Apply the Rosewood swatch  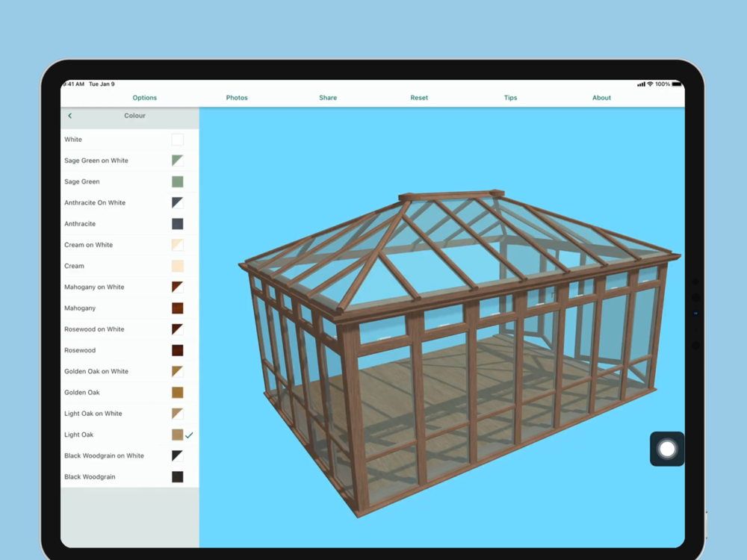tap(177, 350)
